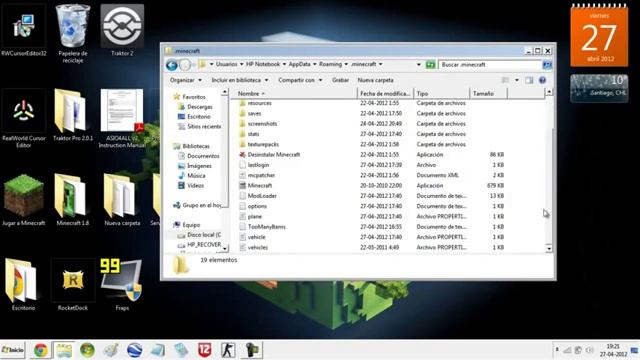Open Google Chrome from the taskbar
This screenshot has height=360, width=640.
tap(40, 350)
